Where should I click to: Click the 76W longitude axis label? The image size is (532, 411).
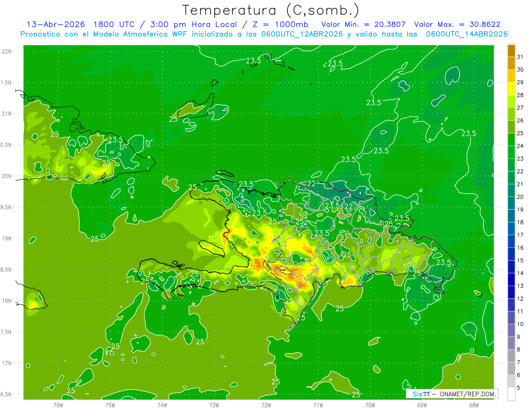point(58,405)
